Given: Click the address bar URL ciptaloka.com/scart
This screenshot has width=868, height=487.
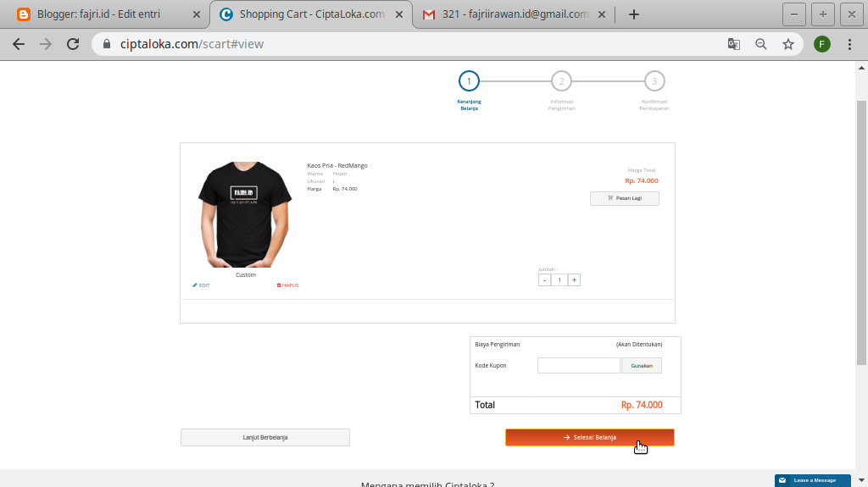Looking at the screenshot, I should tap(192, 44).
